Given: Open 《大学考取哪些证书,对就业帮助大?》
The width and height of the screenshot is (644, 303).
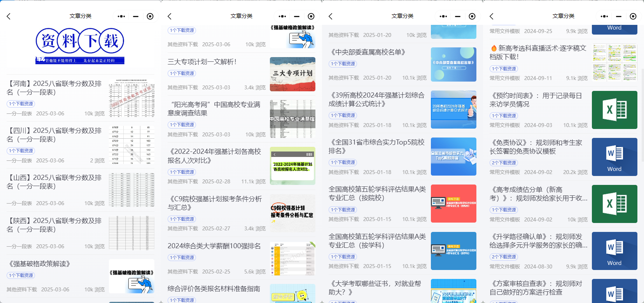Looking at the screenshot, I should 375,288.
